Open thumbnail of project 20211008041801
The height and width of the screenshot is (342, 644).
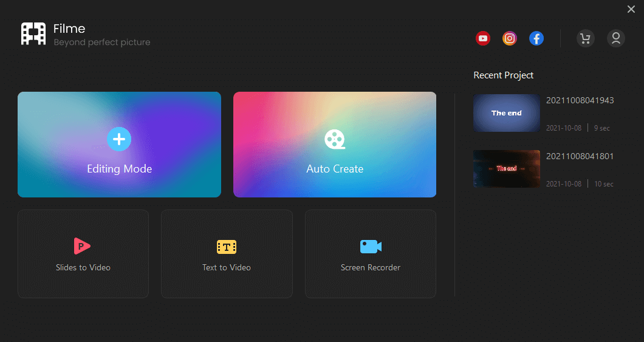click(507, 169)
